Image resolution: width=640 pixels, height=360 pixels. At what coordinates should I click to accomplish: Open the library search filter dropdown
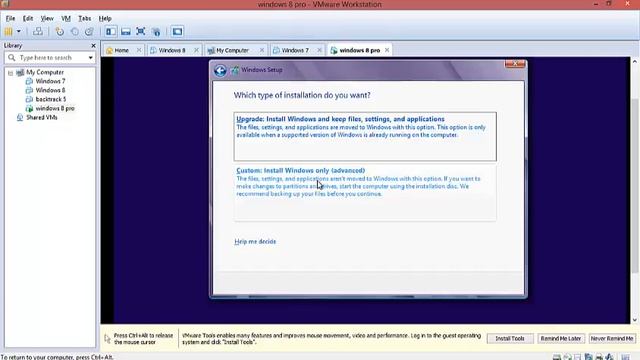click(91, 58)
